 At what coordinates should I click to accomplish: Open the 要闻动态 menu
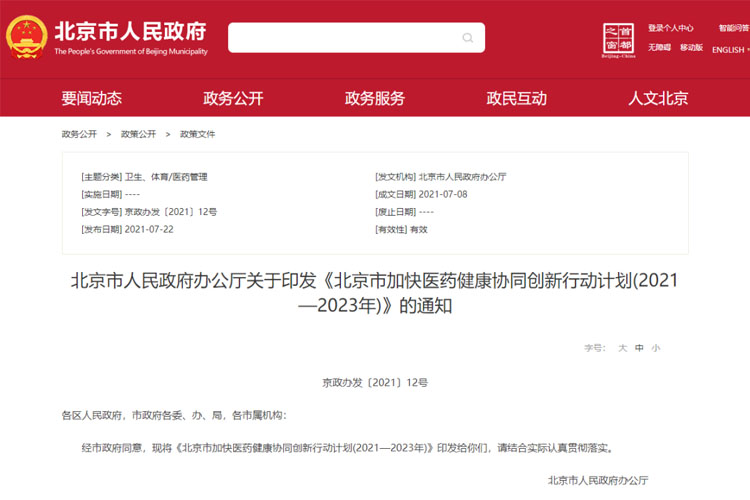coord(91,99)
